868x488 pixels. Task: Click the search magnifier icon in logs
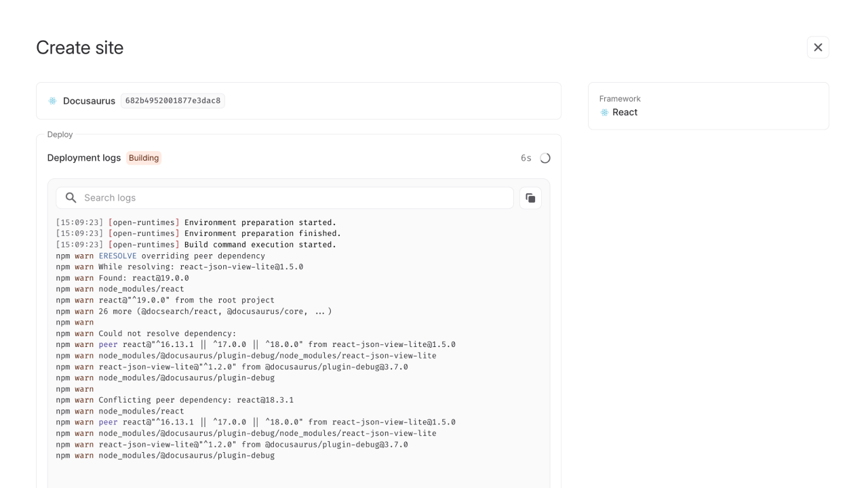point(71,198)
